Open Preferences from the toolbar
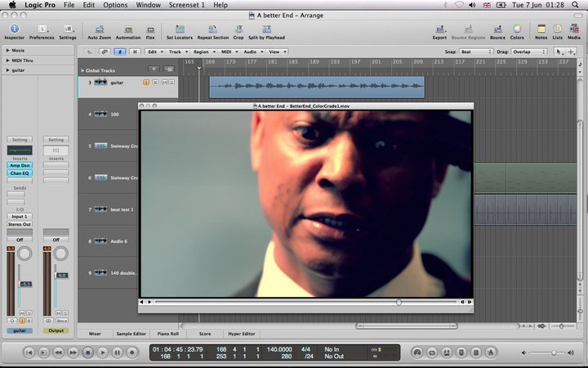 42,32
